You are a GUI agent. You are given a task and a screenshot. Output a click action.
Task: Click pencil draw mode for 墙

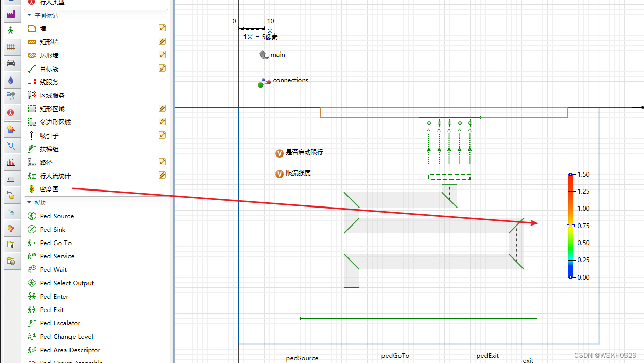click(x=162, y=28)
